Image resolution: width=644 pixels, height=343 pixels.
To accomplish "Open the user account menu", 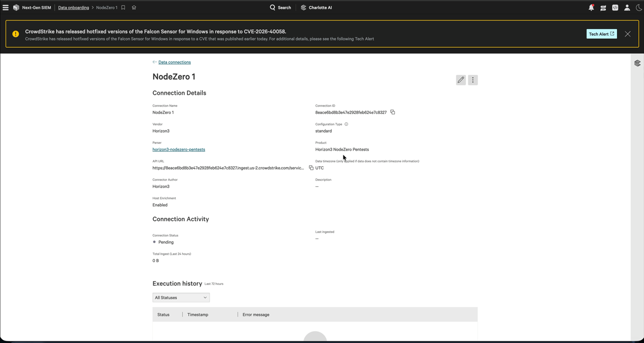I will (x=627, y=8).
